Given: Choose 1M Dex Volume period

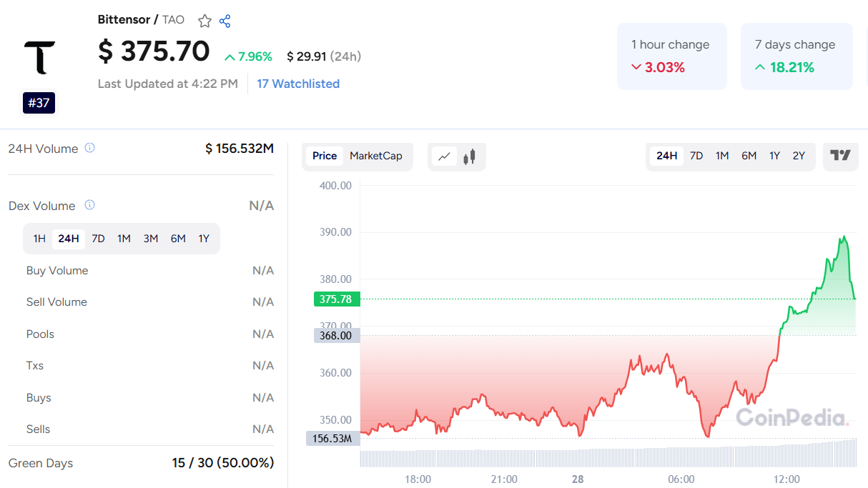Looking at the screenshot, I should click(124, 239).
